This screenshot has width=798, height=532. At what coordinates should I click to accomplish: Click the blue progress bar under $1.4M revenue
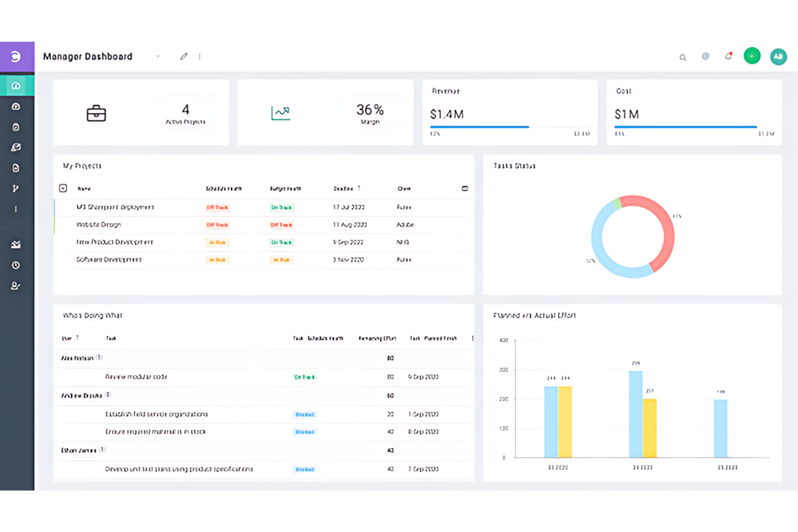479,127
